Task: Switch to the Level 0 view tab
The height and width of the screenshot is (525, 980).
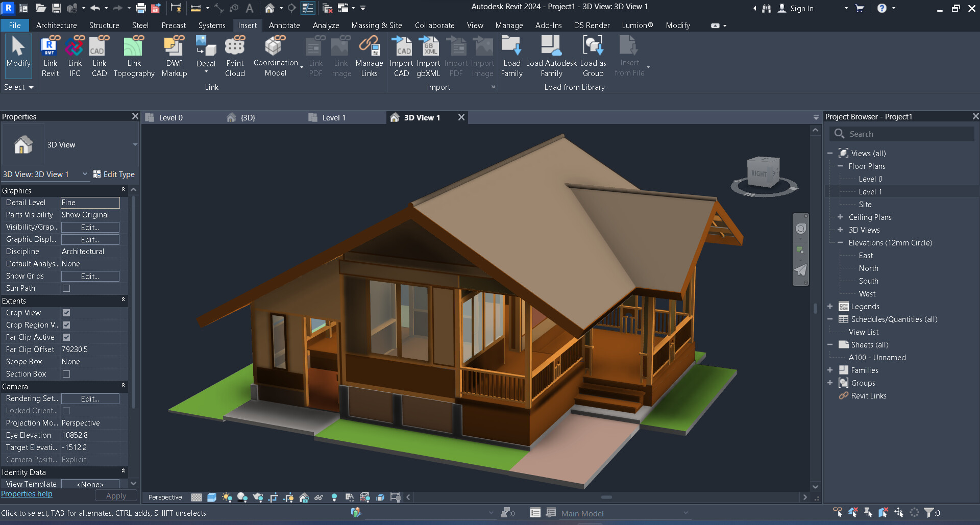Action: pyautogui.click(x=171, y=117)
